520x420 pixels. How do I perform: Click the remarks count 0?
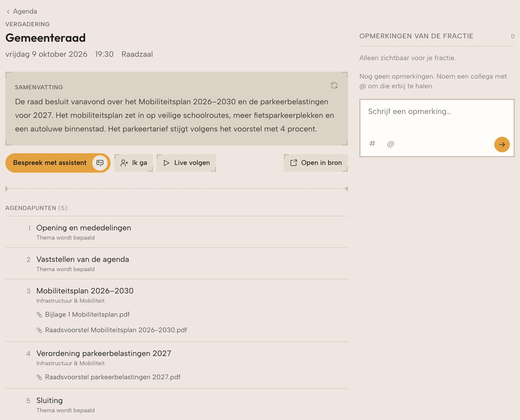(x=513, y=36)
